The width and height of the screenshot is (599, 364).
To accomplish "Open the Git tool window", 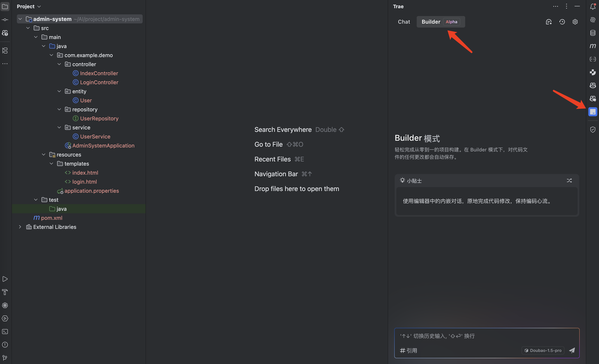I will coord(5,358).
